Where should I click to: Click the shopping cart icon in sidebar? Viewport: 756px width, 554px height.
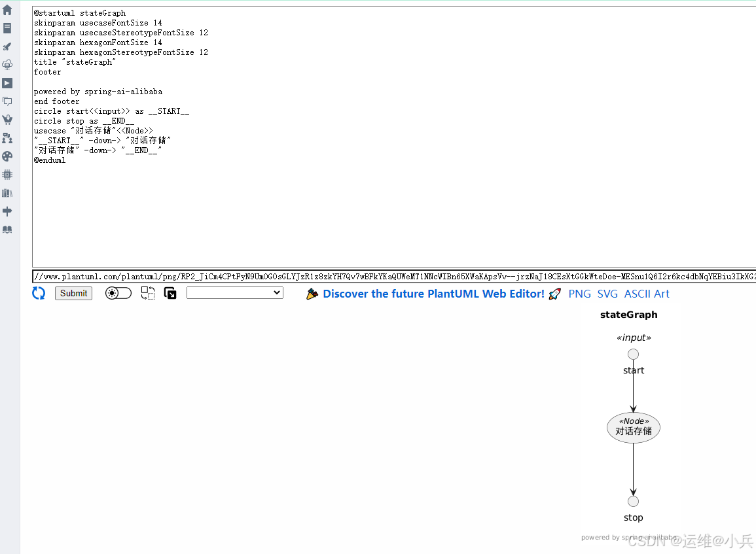(x=7, y=120)
